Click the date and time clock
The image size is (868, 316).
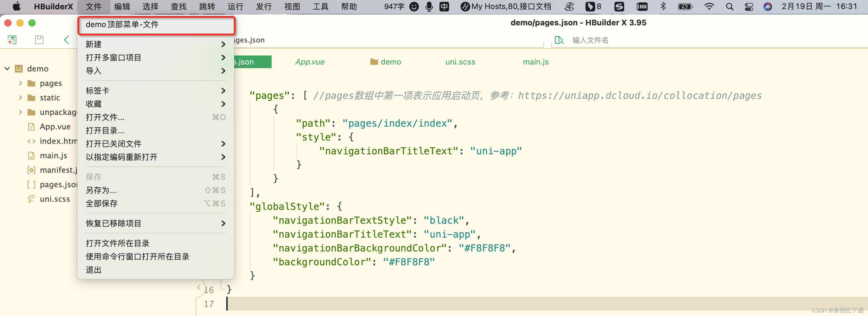click(x=819, y=6)
